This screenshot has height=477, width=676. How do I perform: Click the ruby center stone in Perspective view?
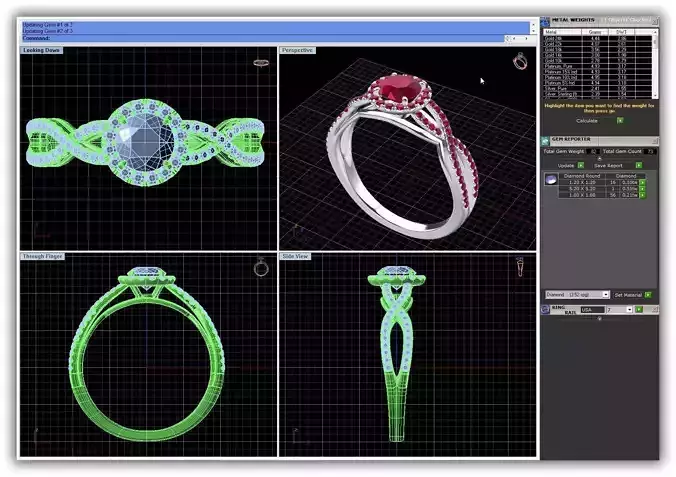[x=400, y=88]
